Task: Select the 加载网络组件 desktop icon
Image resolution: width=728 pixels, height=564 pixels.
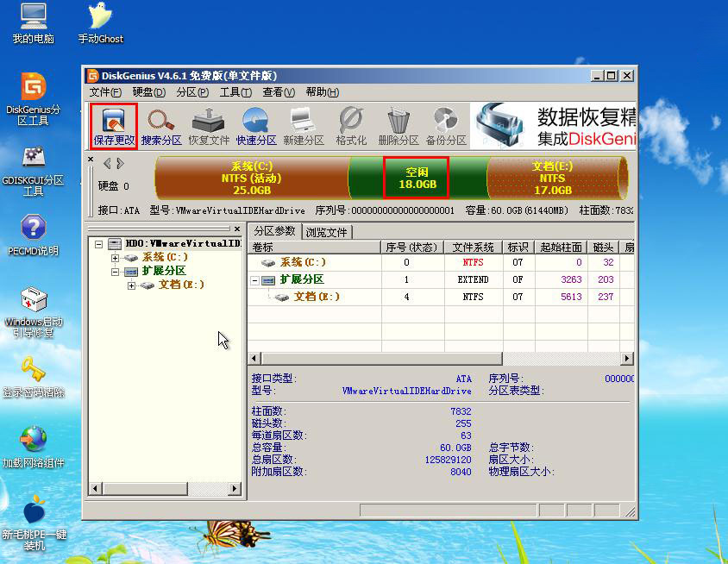Action: [33, 448]
